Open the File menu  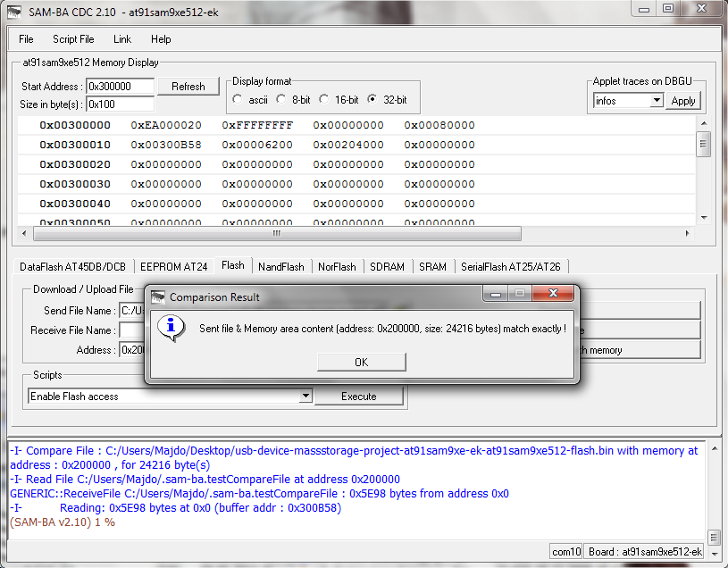[26, 39]
